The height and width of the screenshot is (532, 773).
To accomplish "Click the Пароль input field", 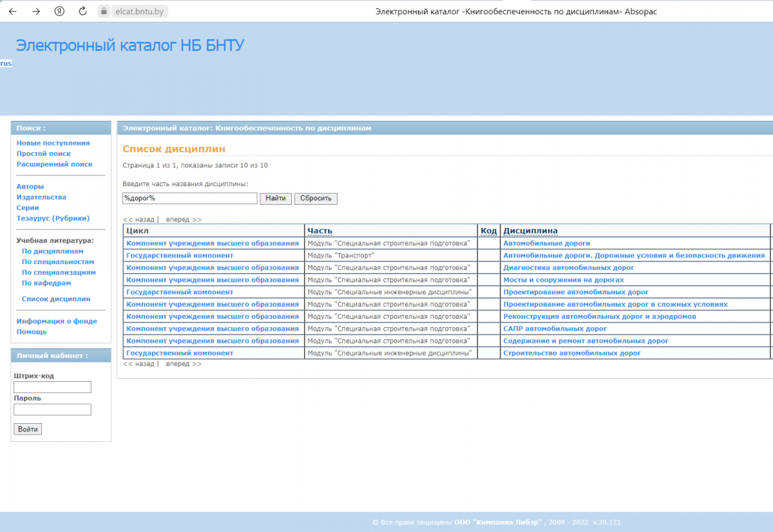I will click(x=52, y=410).
